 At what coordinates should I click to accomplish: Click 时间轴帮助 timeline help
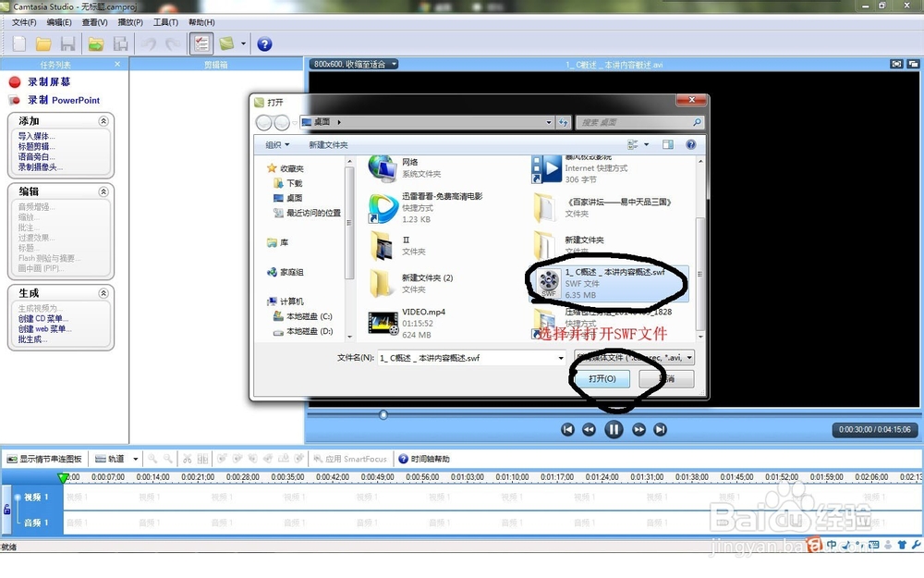pyautogui.click(x=424, y=459)
